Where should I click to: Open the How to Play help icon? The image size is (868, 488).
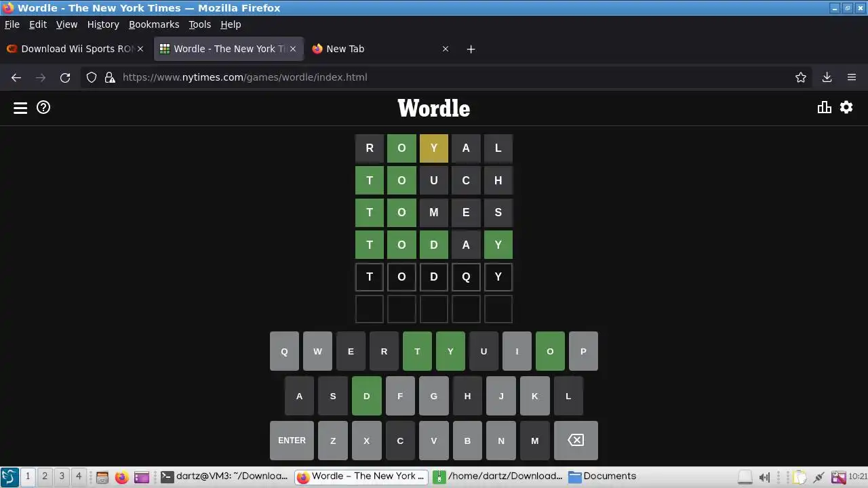point(43,107)
